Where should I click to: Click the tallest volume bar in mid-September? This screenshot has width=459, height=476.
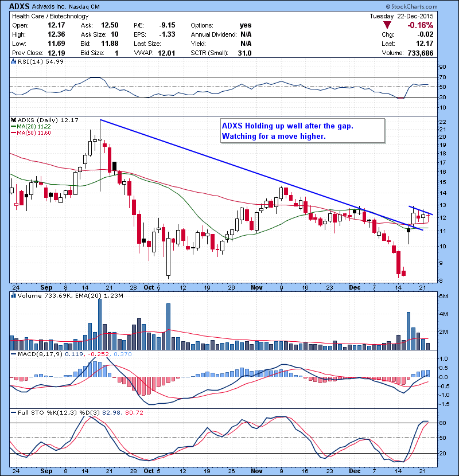(x=100, y=324)
